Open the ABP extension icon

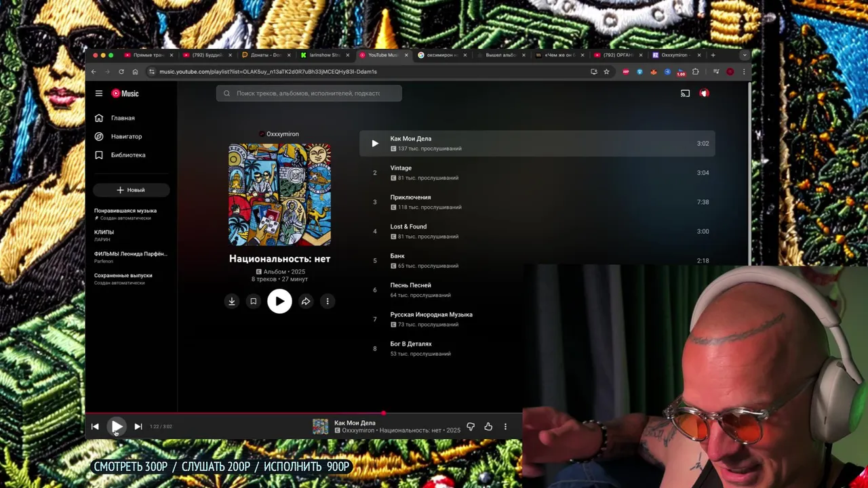[x=626, y=72]
